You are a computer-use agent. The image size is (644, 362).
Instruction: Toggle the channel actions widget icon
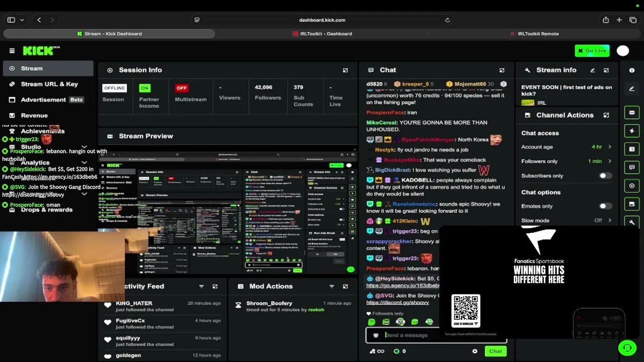[x=632, y=204]
